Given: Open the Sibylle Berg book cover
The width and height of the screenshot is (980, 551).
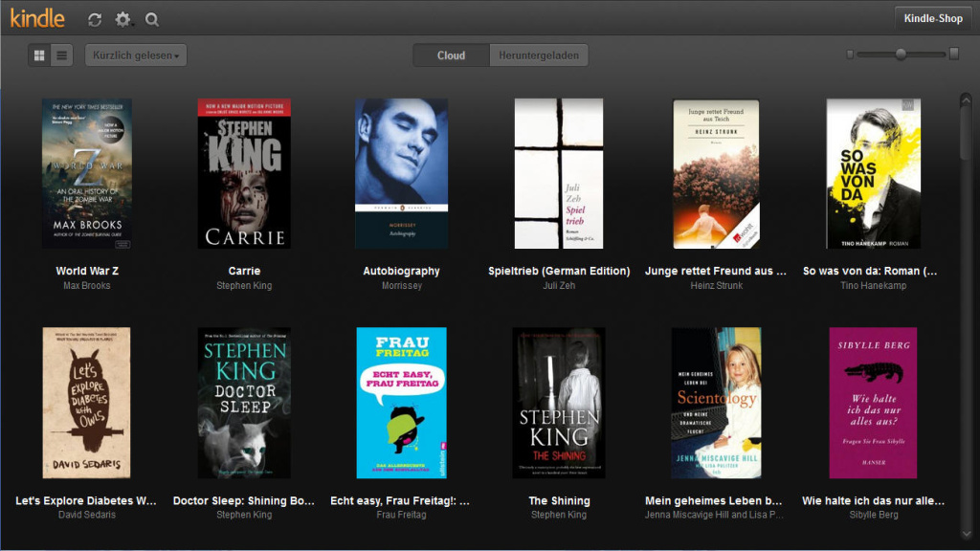Looking at the screenshot, I should [x=873, y=403].
